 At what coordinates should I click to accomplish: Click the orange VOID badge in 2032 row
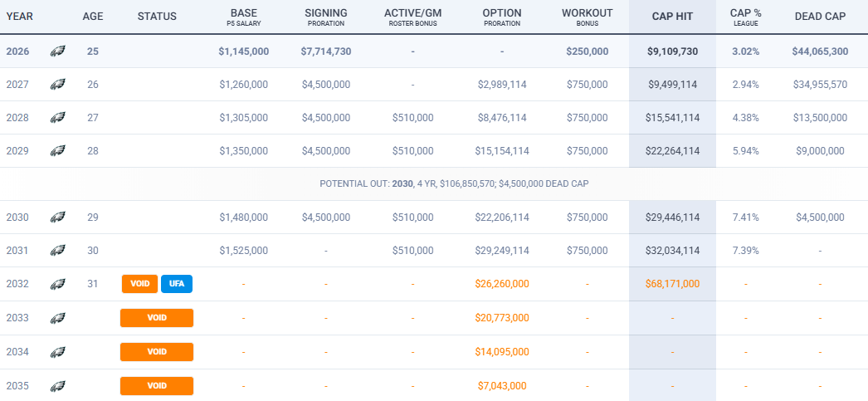coord(139,284)
